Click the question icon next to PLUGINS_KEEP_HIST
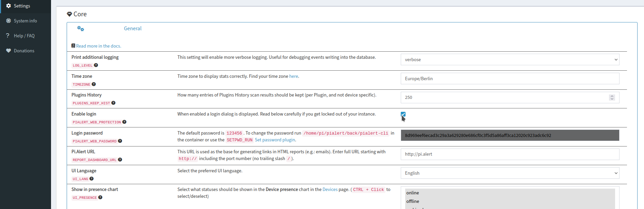 point(114,103)
